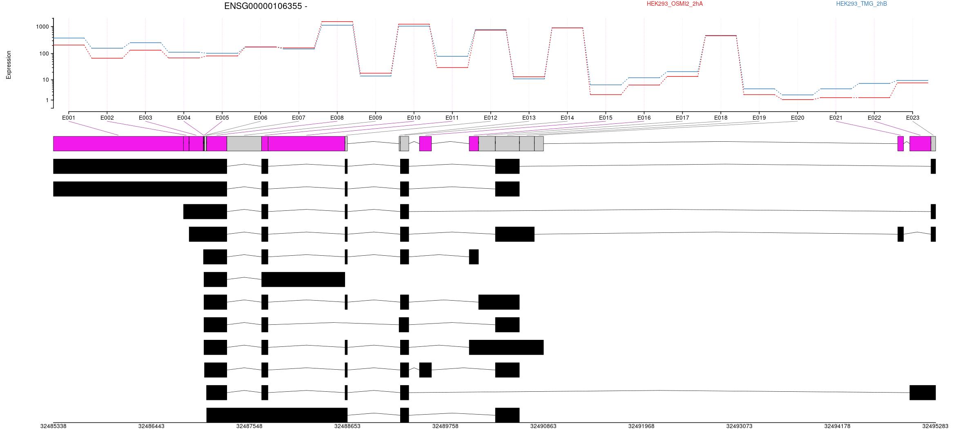
Task: Click genomic coordinate 32489758
Action: [445, 426]
